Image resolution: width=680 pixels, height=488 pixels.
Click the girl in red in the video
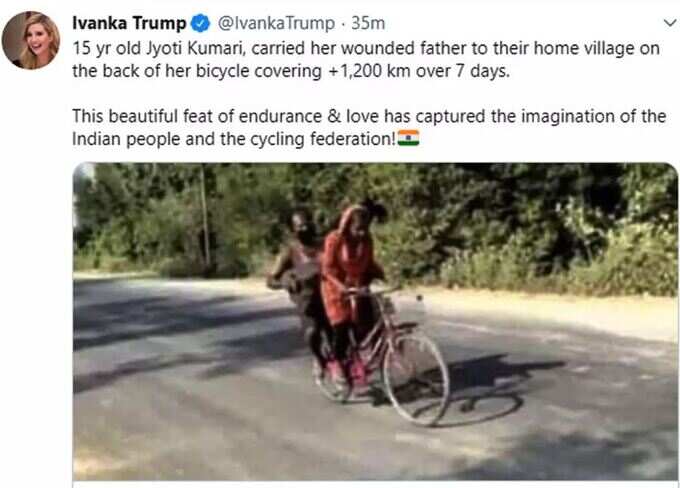350,286
